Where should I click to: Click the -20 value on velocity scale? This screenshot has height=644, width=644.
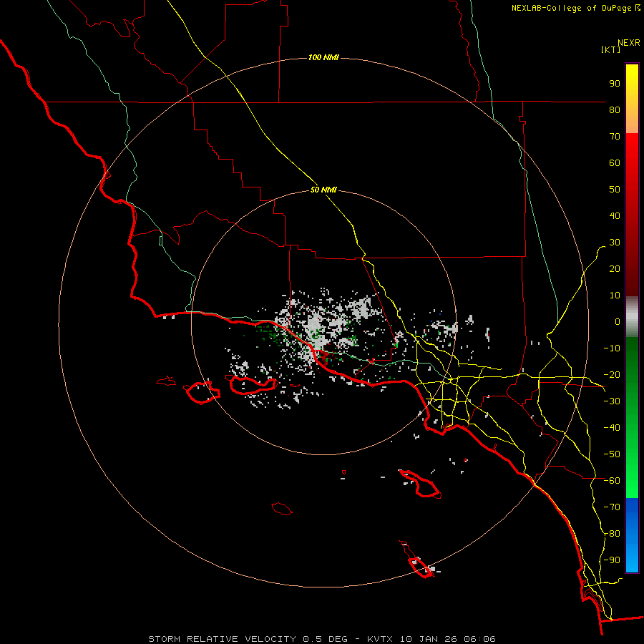612,374
